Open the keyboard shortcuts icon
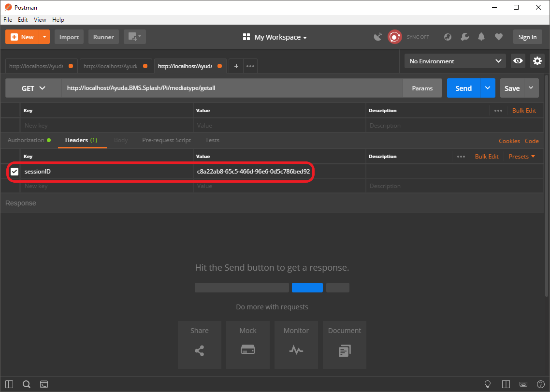The width and height of the screenshot is (550, 392). (x=523, y=384)
